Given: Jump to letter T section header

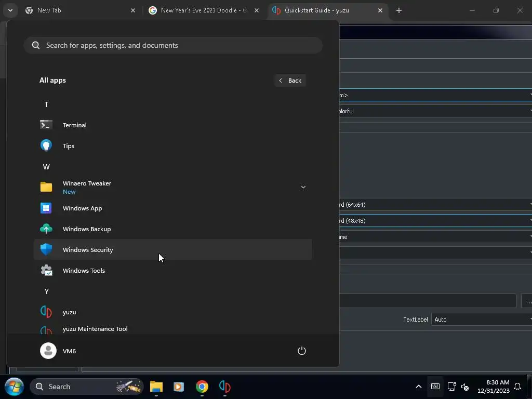Looking at the screenshot, I should pyautogui.click(x=46, y=104).
